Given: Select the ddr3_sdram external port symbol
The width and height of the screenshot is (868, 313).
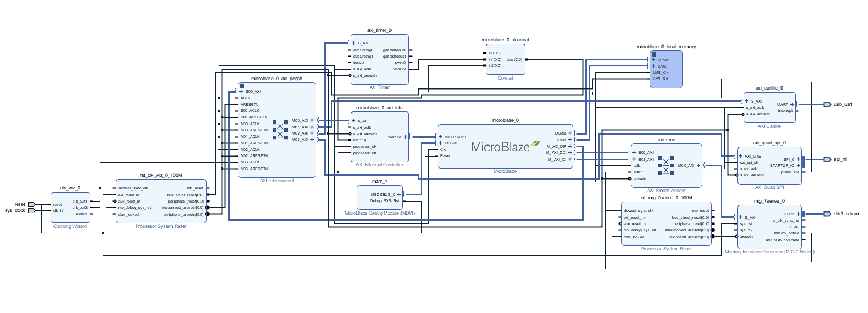Looking at the screenshot, I should tap(827, 214).
